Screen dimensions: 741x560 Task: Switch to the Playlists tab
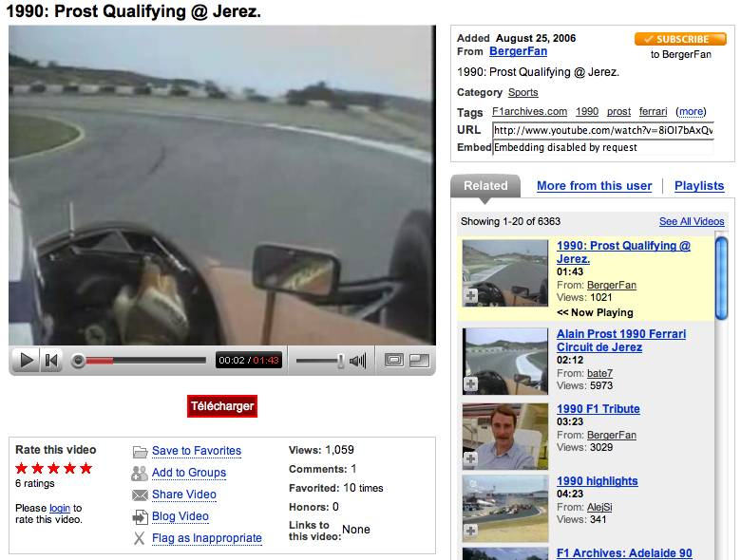[x=699, y=186]
